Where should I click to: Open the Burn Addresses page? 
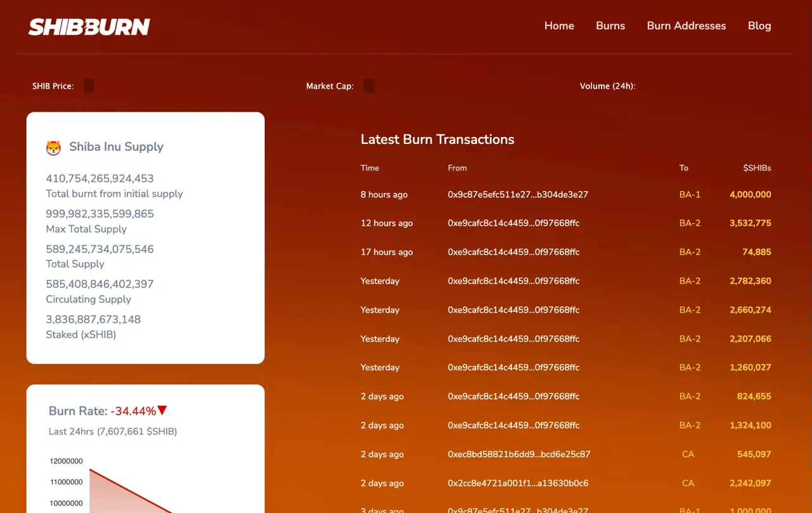686,26
